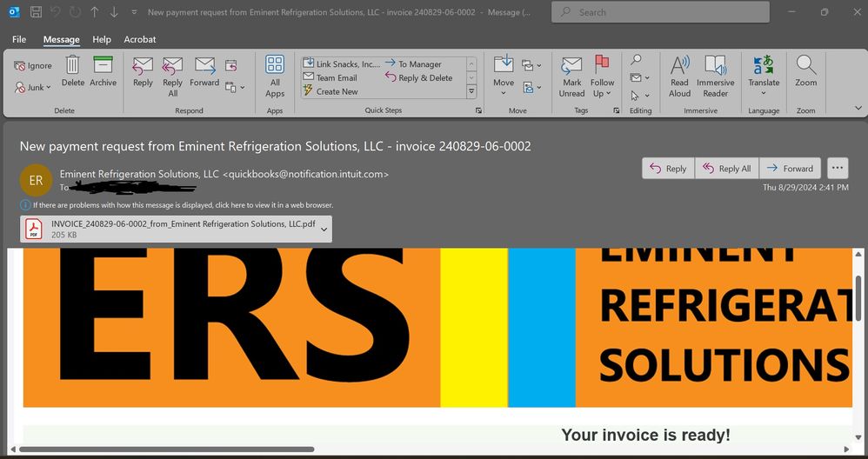This screenshot has height=459, width=868.
Task: Mark message as Unread
Action: tap(571, 76)
